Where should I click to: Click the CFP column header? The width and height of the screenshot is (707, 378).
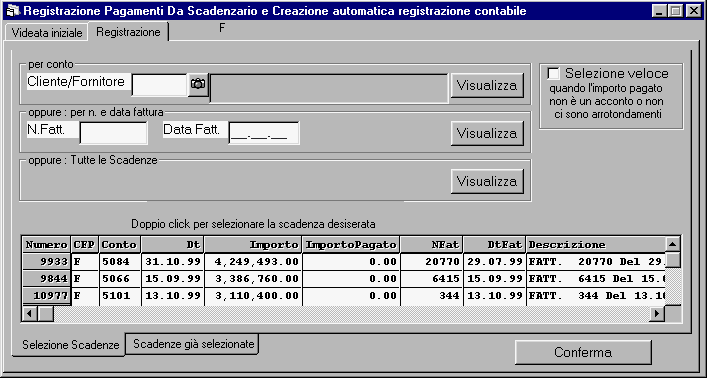pos(85,245)
